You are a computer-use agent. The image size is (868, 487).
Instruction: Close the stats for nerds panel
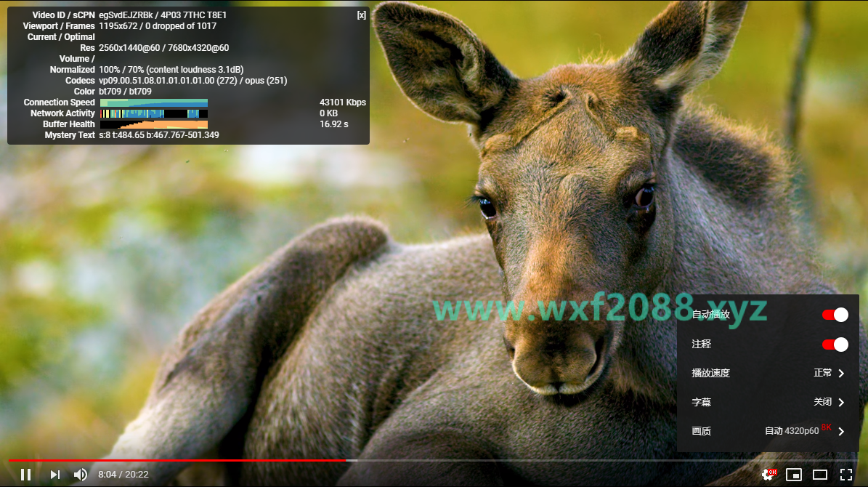coord(362,15)
